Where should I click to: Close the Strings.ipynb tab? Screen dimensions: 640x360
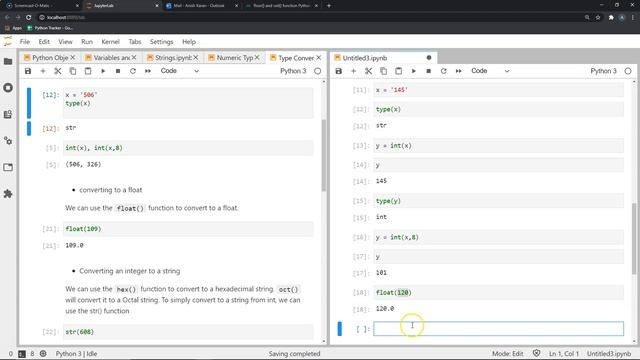[x=196, y=58]
